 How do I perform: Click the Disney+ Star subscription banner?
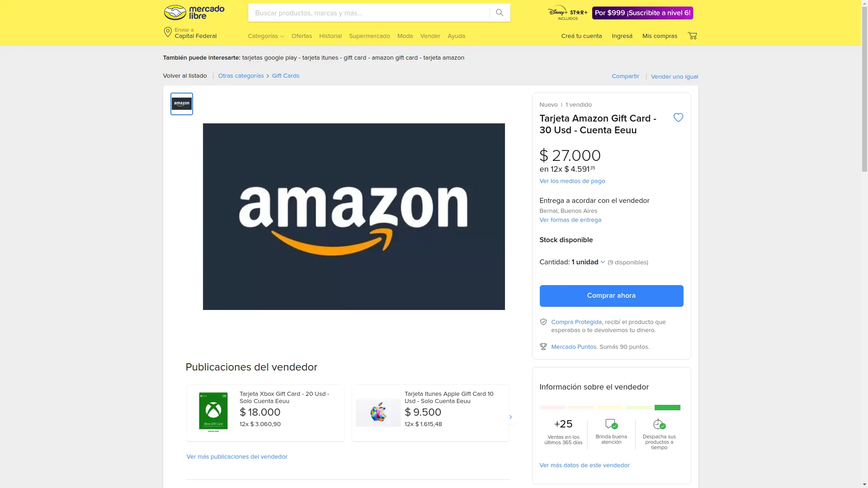pyautogui.click(x=620, y=13)
